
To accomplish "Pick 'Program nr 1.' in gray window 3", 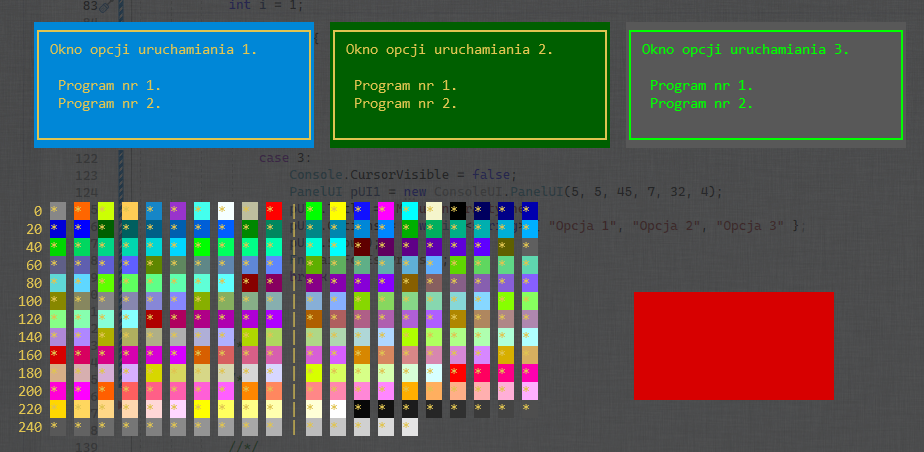I will pos(701,85).
